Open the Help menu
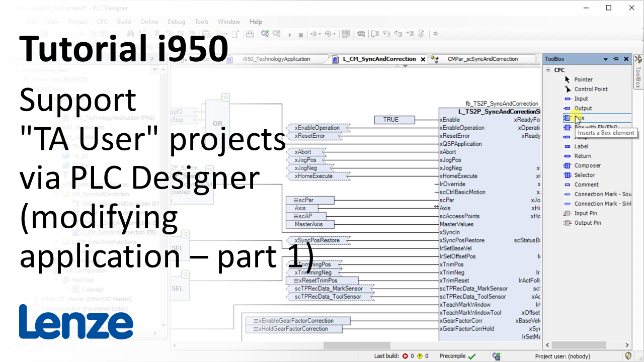 pos(256,22)
